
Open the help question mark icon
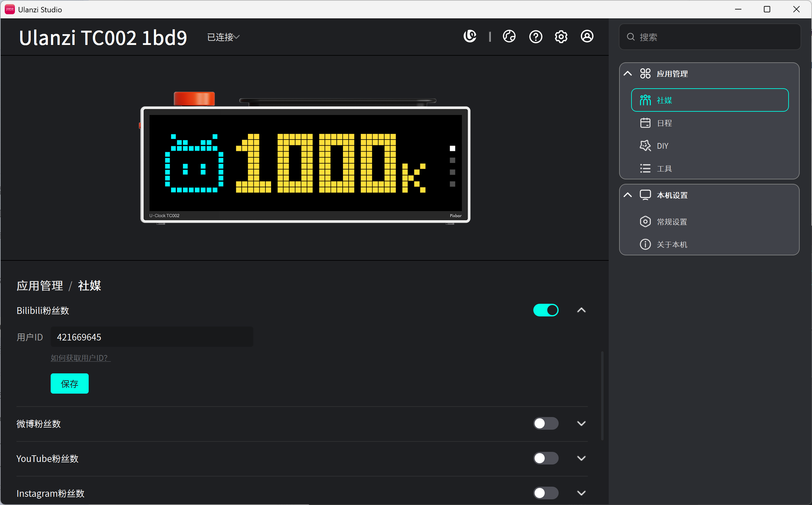(536, 36)
